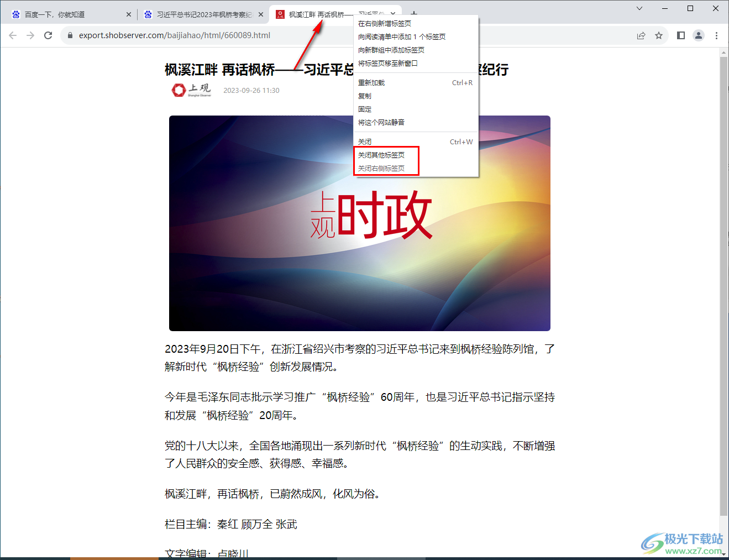This screenshot has height=560, width=729.
Task: Select 重新加载 in the context menu
Action: pos(416,83)
